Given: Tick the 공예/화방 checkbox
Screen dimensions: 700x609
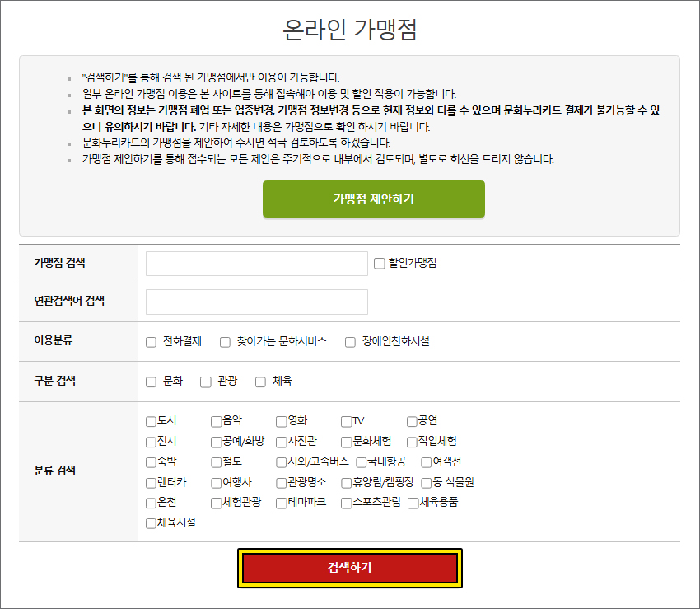Looking at the screenshot, I should 217,442.
